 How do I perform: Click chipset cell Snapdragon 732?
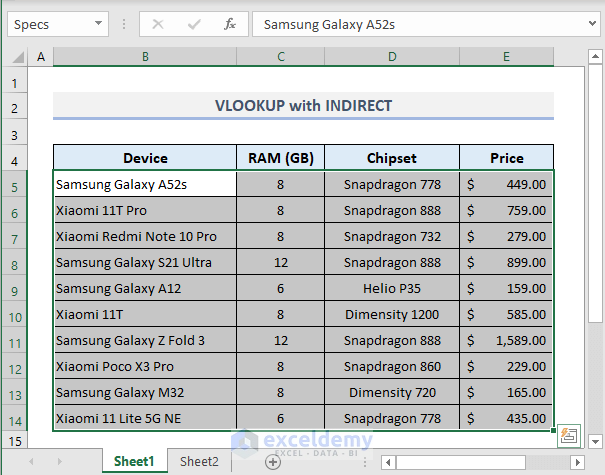[x=392, y=236]
